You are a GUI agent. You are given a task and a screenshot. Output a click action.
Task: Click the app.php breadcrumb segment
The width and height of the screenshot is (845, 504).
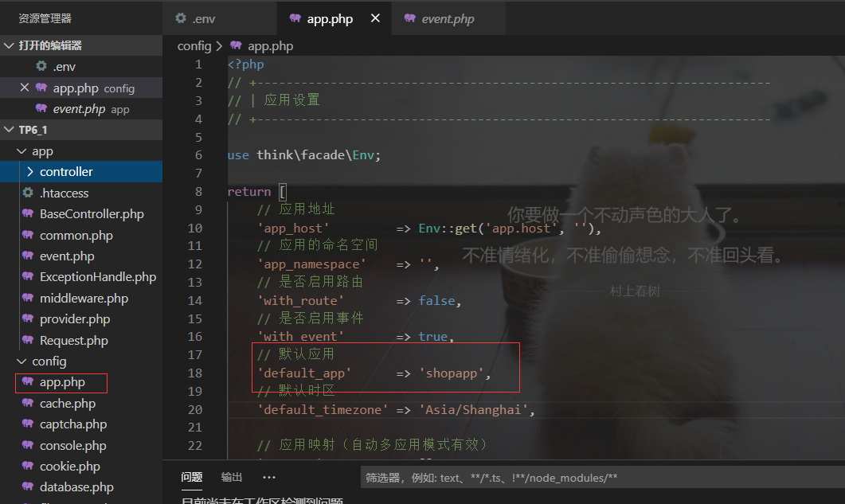coord(270,46)
